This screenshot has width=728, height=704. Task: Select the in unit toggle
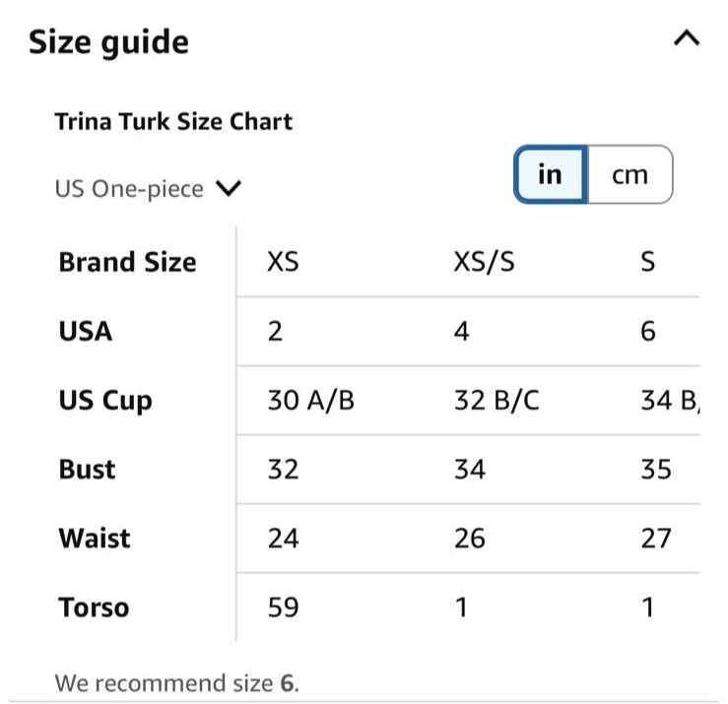coord(550,174)
